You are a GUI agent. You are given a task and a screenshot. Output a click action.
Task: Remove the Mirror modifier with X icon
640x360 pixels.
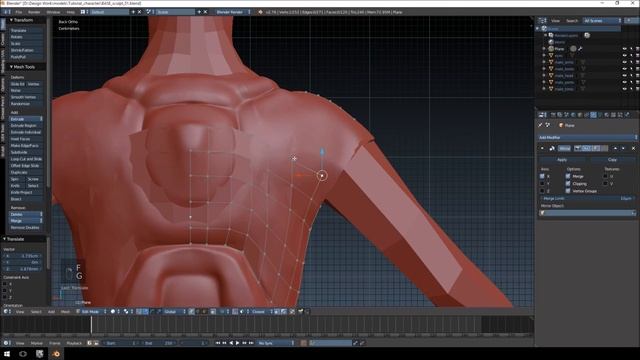633,148
